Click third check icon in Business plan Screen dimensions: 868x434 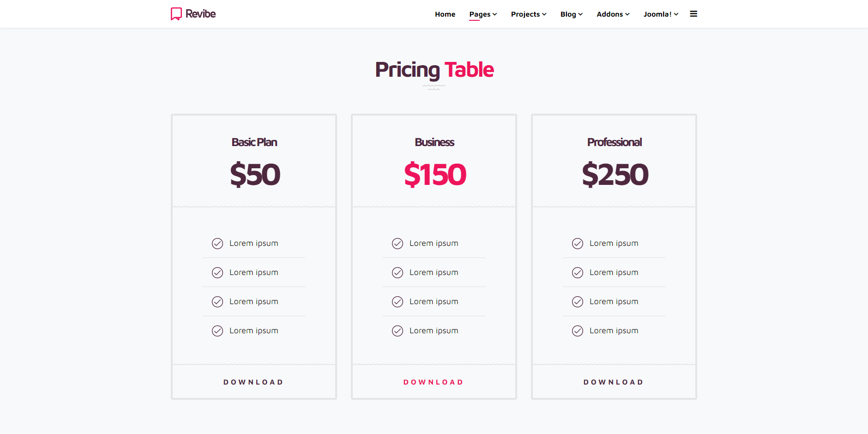(x=398, y=302)
